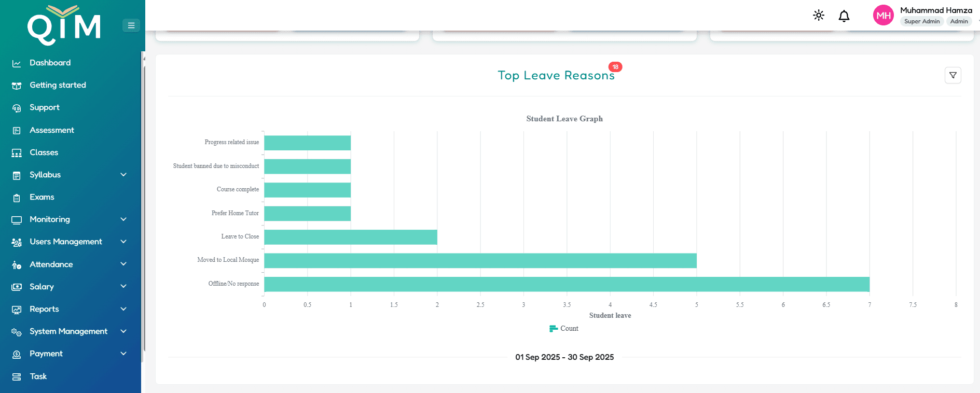Screen dimensions: 980x393
Task: Expand the Users Management chevron
Action: [123, 242]
